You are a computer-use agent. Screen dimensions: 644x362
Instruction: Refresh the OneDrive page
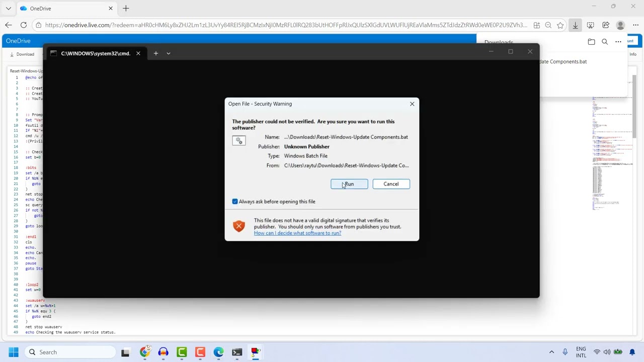click(x=24, y=25)
